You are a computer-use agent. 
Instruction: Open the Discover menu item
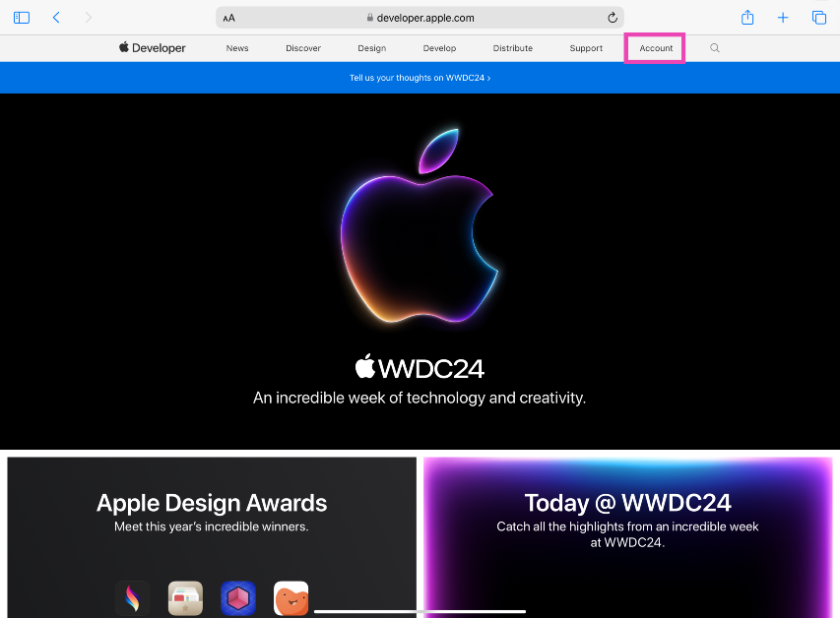303,48
